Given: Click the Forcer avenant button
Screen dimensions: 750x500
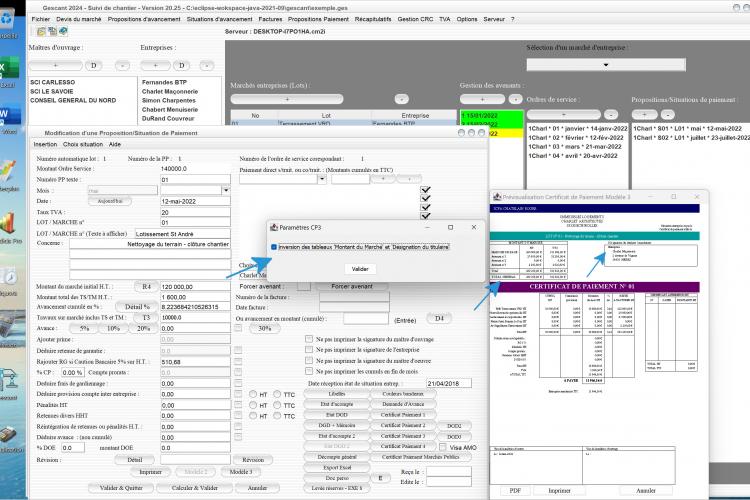Looking at the screenshot, I should (x=352, y=286).
